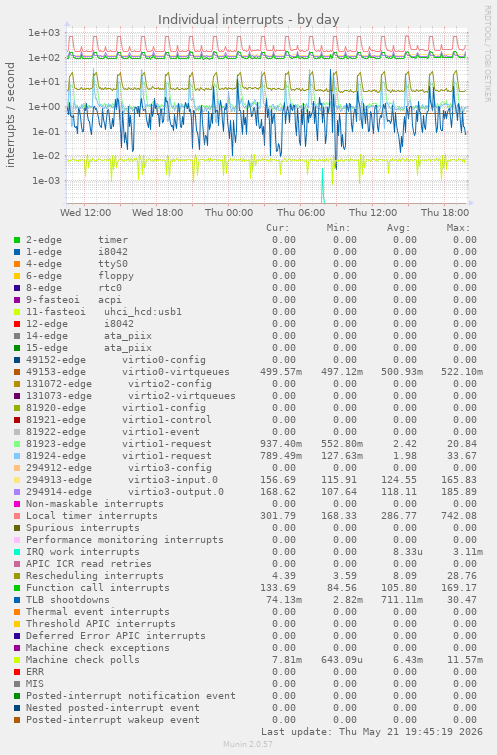Click the Avg: column header

pos(398,228)
